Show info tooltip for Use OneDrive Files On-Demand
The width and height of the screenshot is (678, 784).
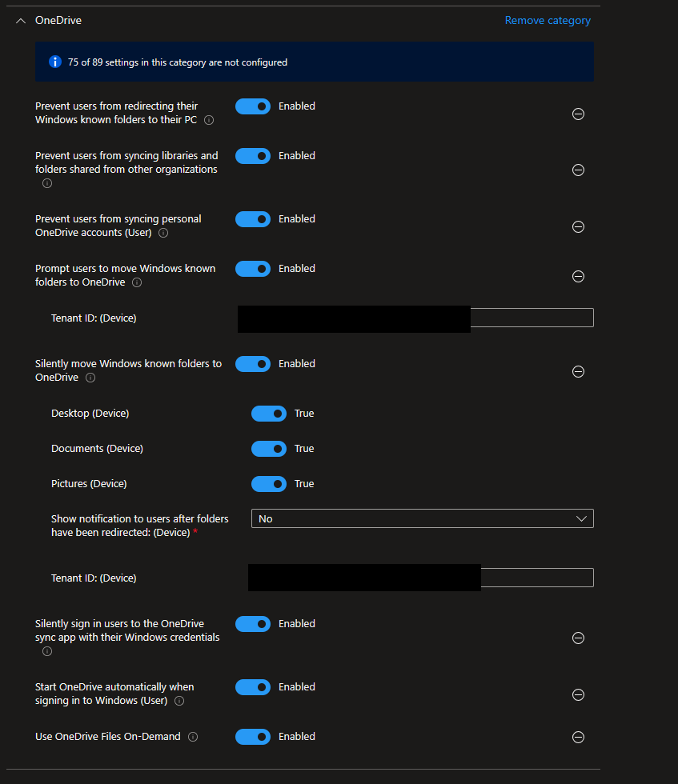pos(193,737)
